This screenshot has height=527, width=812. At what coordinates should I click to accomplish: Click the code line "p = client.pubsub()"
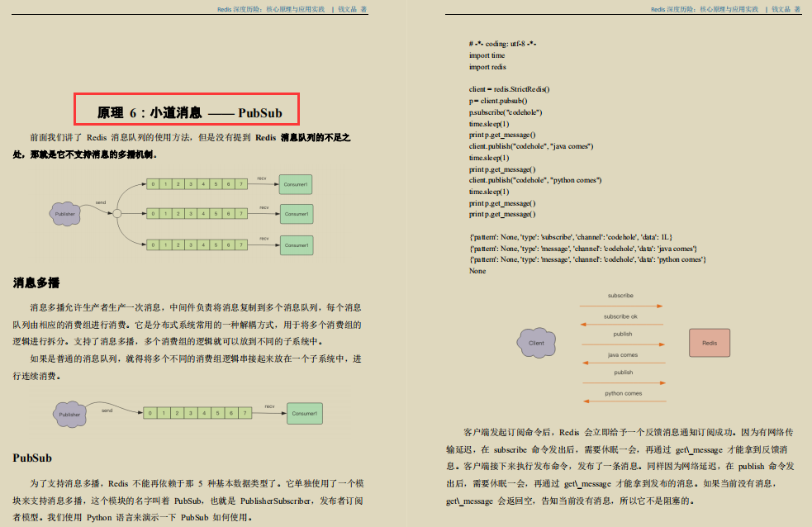(x=498, y=101)
